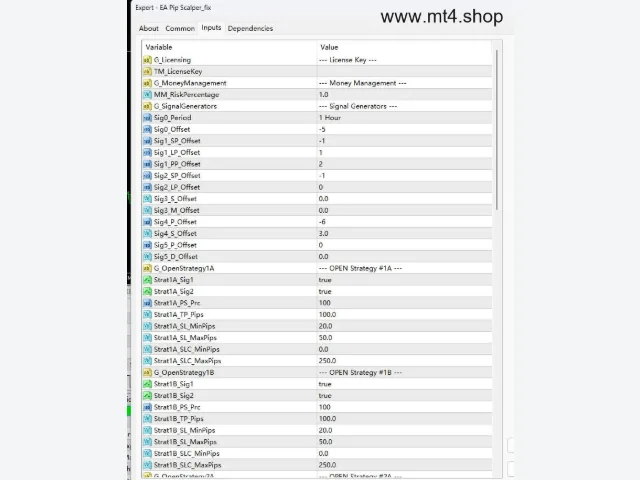The height and width of the screenshot is (480, 640).
Task: Click the Sig2_SP_Offset icon
Action: click(x=147, y=176)
